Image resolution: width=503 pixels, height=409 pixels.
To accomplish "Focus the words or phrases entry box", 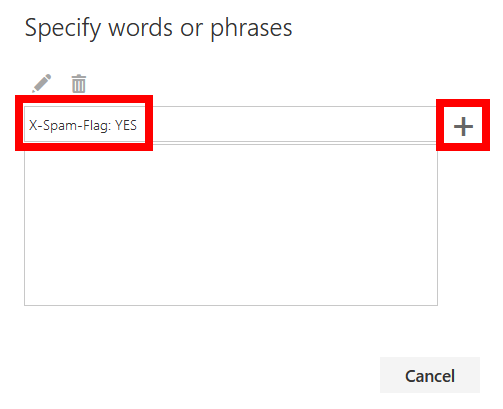I will [230, 124].
